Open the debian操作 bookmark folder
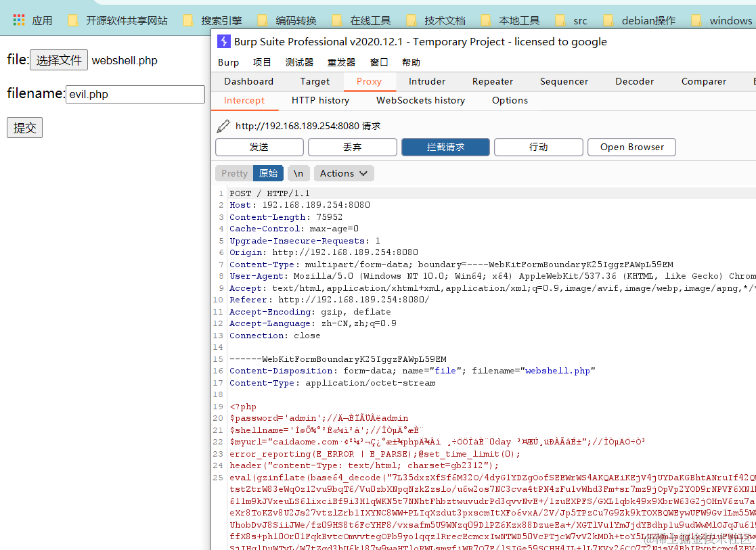This screenshot has width=756, height=550. coord(640,20)
